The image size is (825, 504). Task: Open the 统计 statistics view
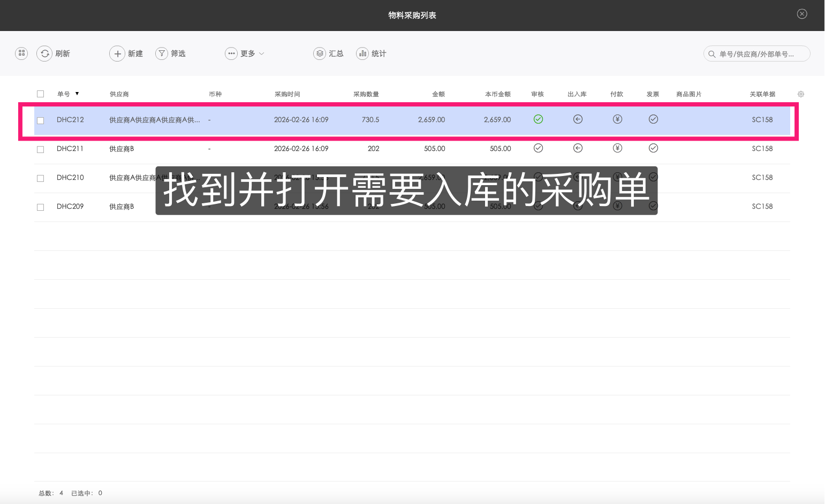pos(362,54)
